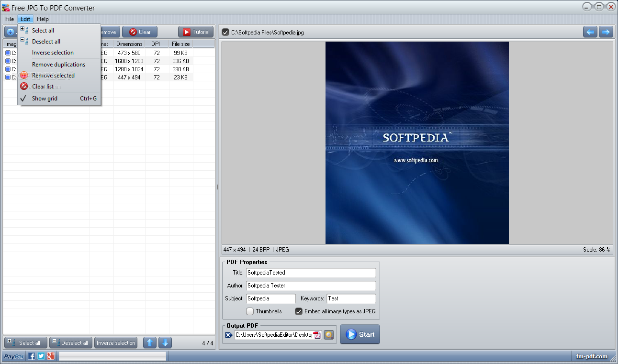Click the 99 KB file size cell

(x=181, y=53)
